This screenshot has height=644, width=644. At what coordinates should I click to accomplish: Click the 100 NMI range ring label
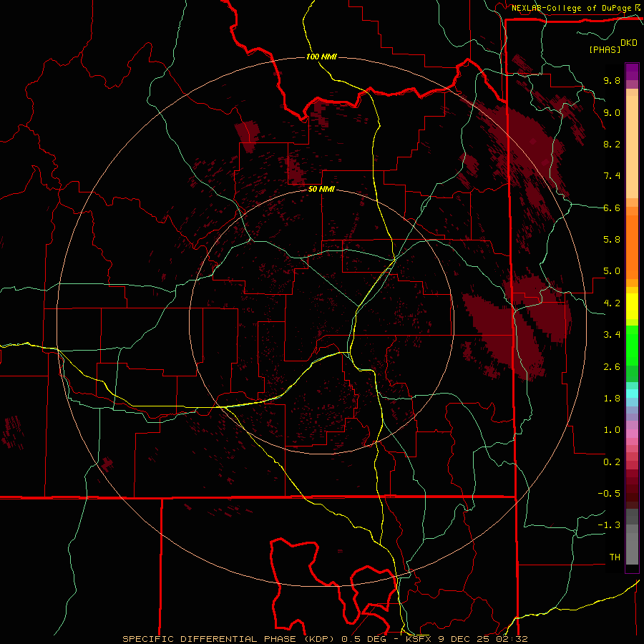pos(321,57)
